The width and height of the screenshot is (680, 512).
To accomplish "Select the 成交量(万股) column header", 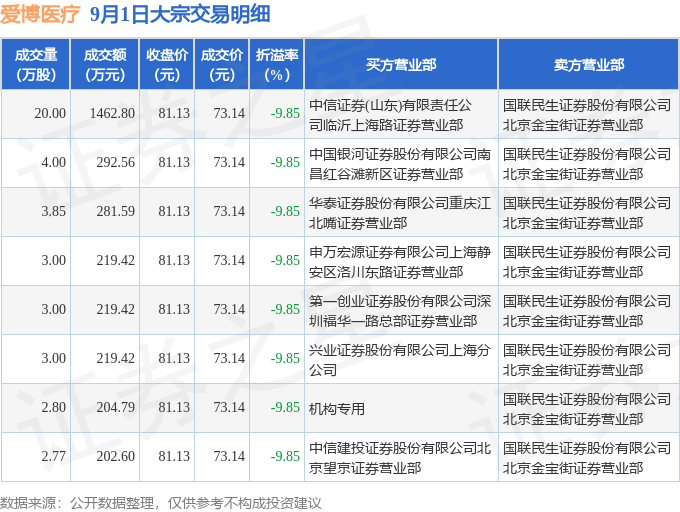I will (36, 65).
